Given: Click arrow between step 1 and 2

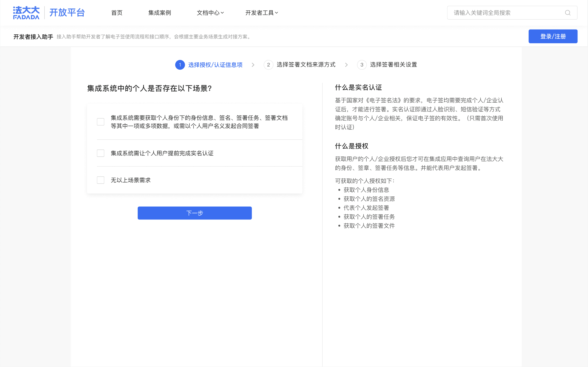Looking at the screenshot, I should click(x=253, y=65).
